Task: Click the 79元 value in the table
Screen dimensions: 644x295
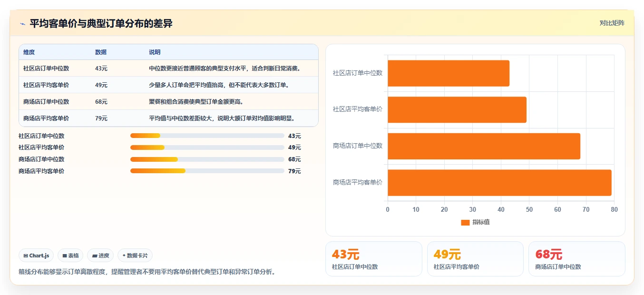Action: tap(101, 118)
